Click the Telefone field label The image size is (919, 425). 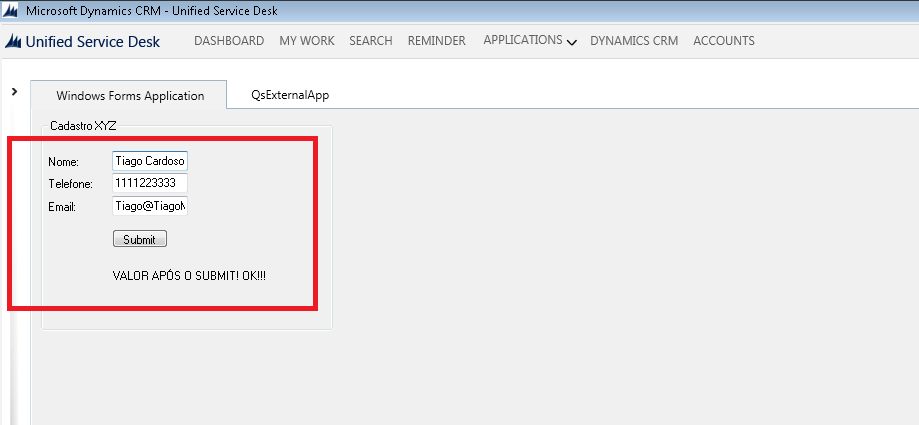tap(70, 184)
